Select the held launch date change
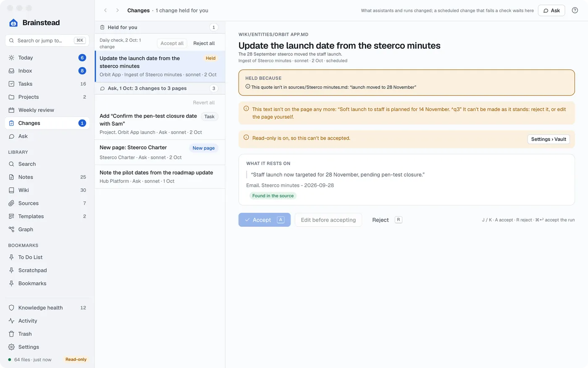This screenshot has height=368, width=588. tap(160, 66)
